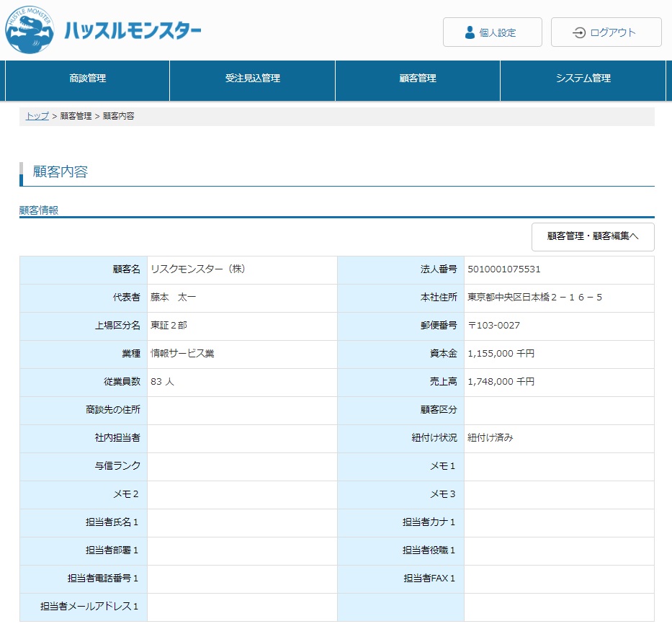Open the システム管理 menu
The width and height of the screenshot is (672, 634).
coord(583,79)
